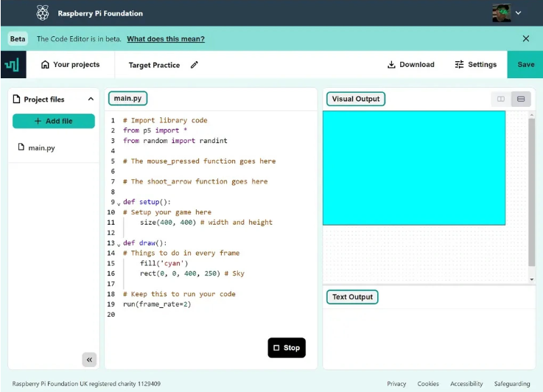Screen dimensions: 543x392
Task: Fold the draw function at line 13
Action: [x=119, y=244]
